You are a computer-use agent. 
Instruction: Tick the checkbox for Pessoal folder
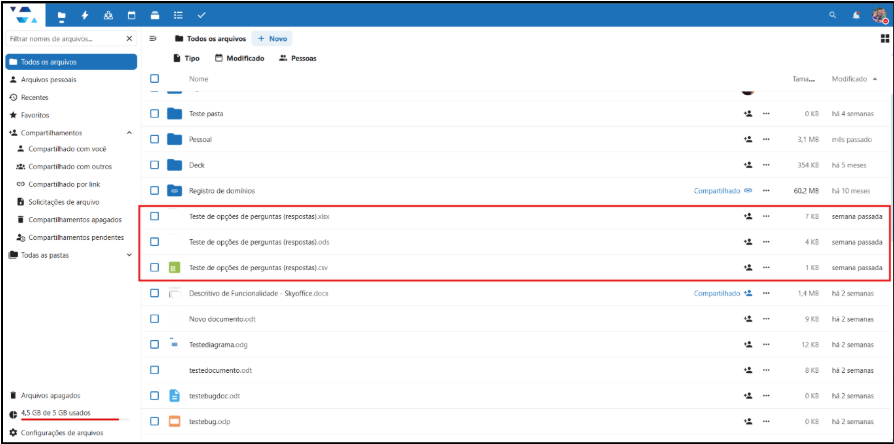coord(154,139)
